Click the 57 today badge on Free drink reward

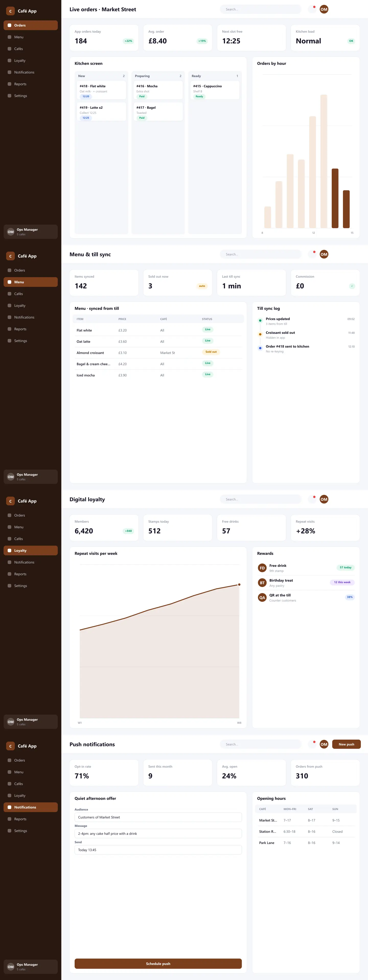[x=346, y=568]
